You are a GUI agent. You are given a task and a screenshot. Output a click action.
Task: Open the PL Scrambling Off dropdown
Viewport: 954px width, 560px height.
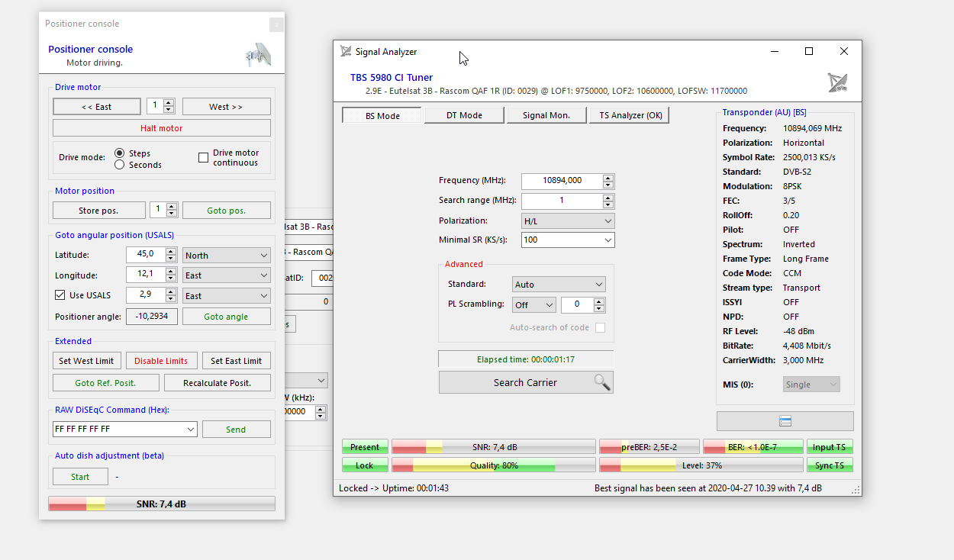pos(534,304)
